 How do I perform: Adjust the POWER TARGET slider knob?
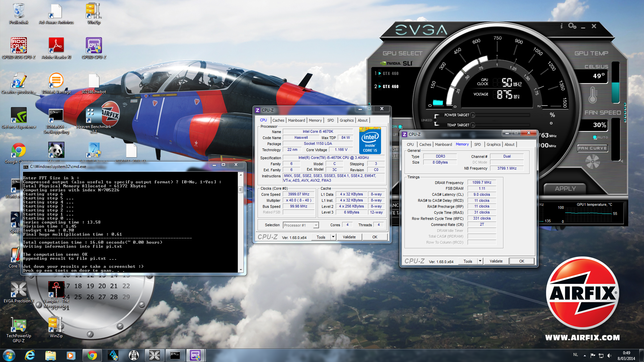click(473, 115)
